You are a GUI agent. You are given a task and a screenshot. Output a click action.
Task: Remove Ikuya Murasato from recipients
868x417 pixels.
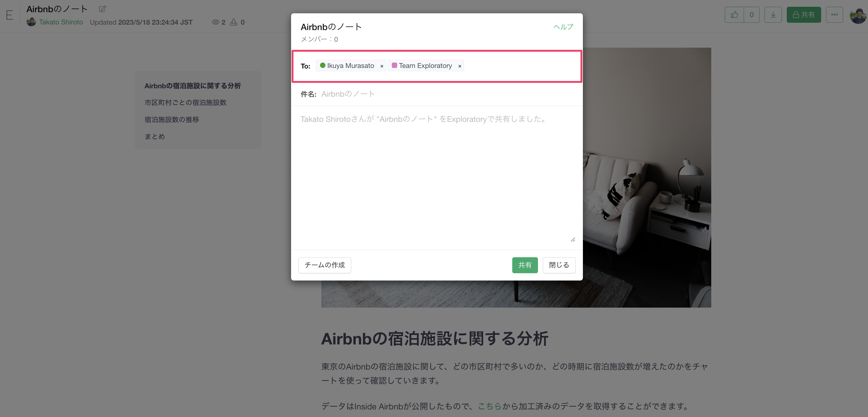pos(382,66)
